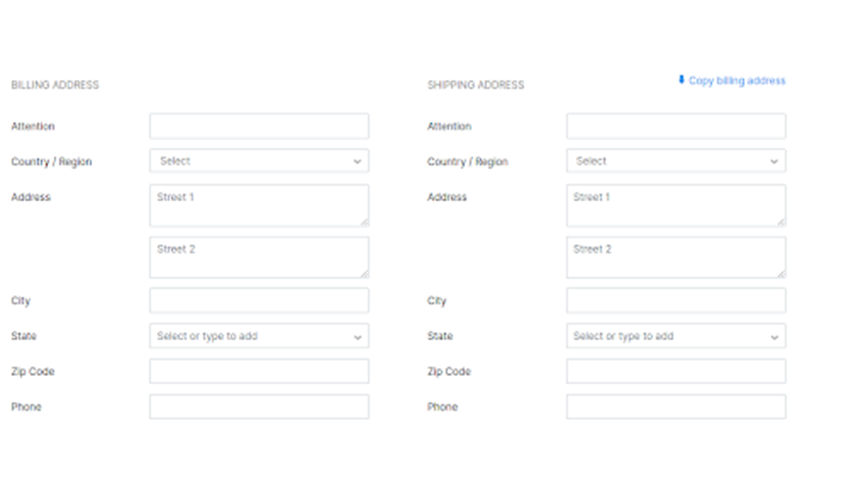Screen dimensions: 868x488
Task: Click the billing Zip Code field
Action: (x=259, y=371)
